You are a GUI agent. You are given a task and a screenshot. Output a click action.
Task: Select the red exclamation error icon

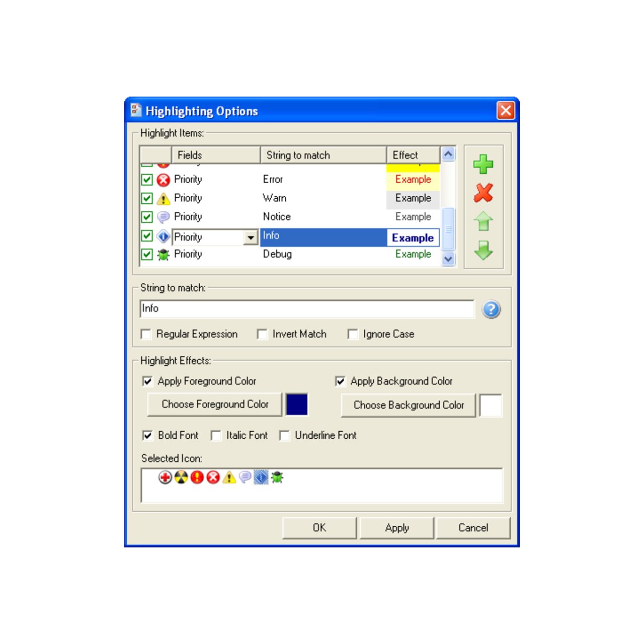(196, 477)
